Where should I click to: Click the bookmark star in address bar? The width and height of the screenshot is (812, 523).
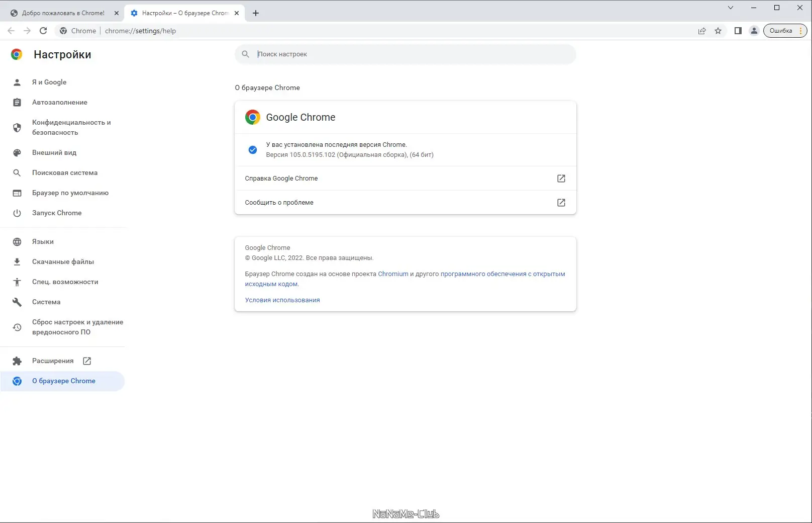(718, 31)
